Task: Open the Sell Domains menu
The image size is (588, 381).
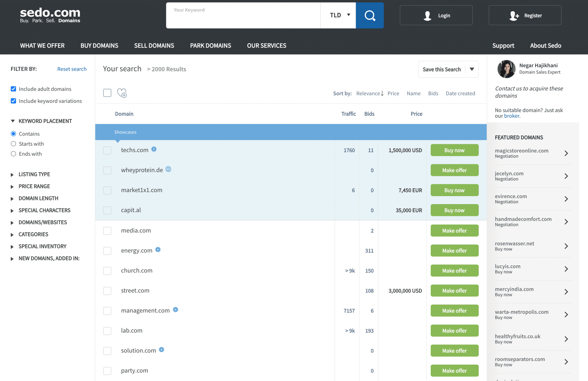Action: (x=154, y=46)
